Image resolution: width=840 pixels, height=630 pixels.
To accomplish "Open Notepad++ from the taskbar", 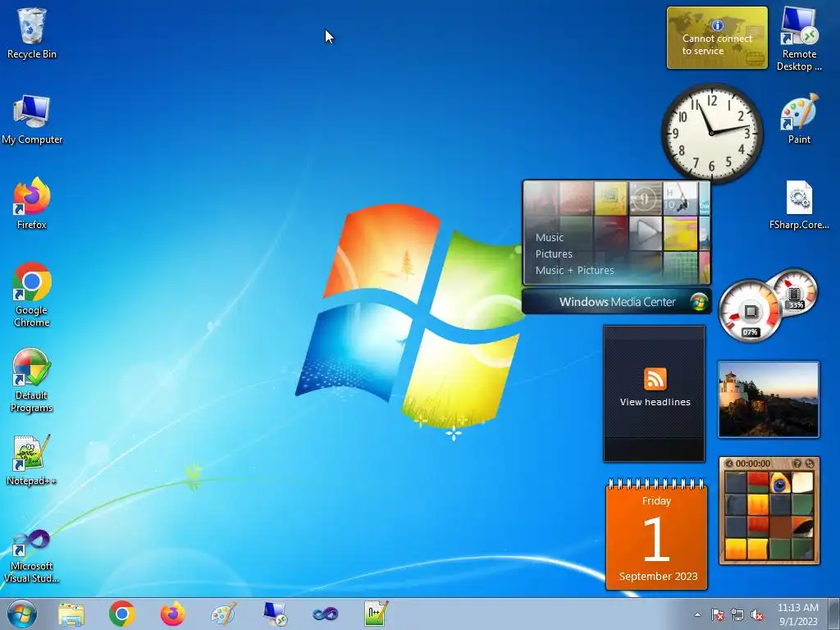I will tap(376, 614).
